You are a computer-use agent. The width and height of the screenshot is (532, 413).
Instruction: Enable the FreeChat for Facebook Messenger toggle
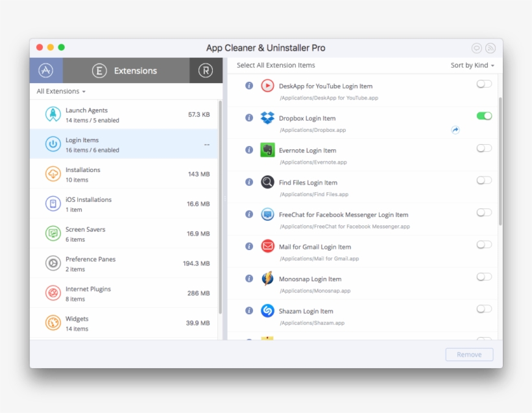[484, 212]
